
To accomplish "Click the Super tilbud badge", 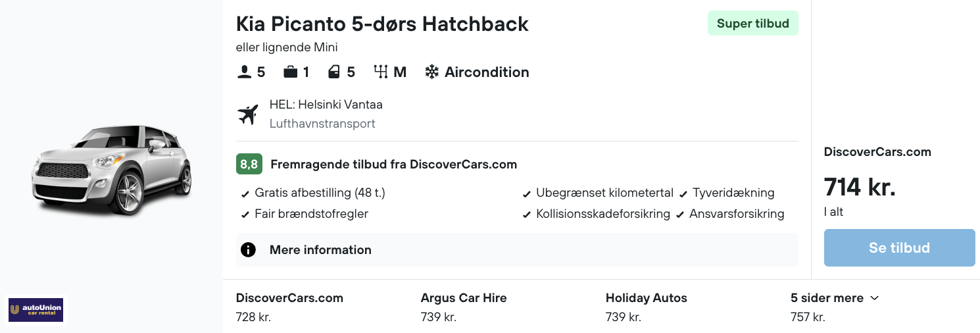I will coord(752,24).
